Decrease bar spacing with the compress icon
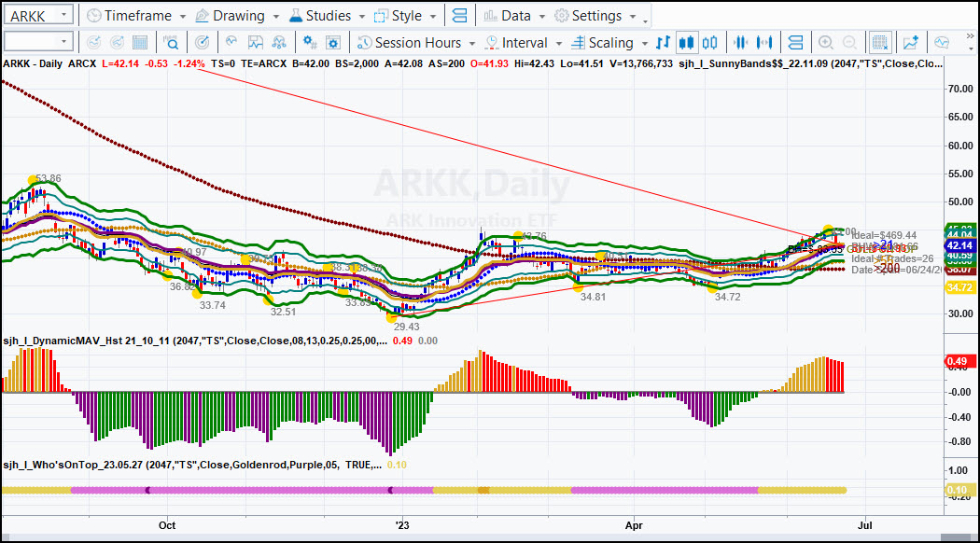The width and height of the screenshot is (980, 543). point(741,43)
